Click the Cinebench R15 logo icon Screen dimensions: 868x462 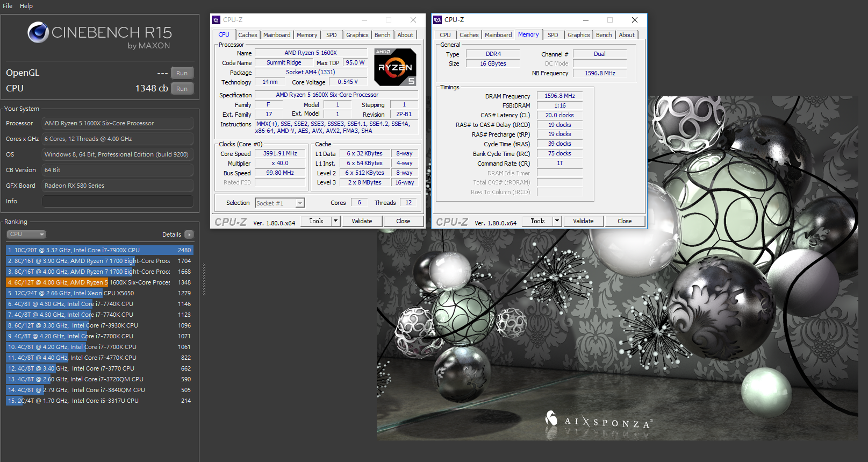pyautogui.click(x=38, y=32)
